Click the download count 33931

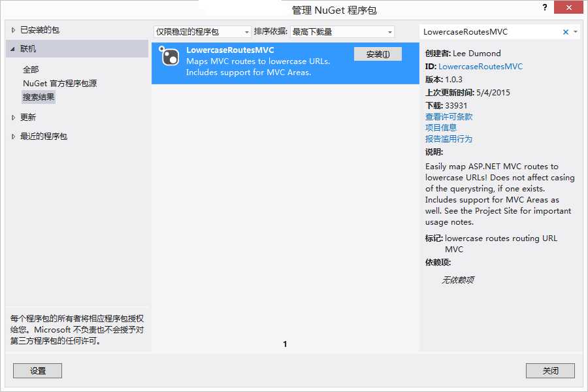click(x=456, y=105)
